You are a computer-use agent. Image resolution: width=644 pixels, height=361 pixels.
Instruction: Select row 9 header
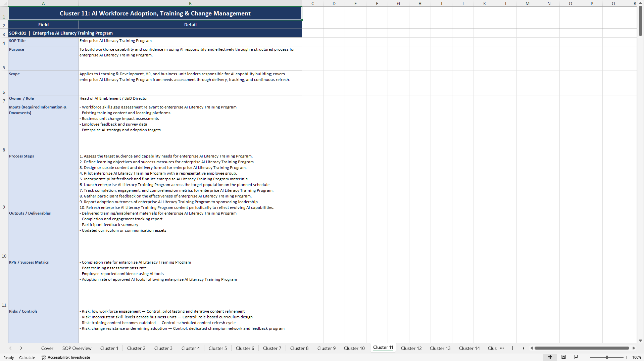tap(4, 182)
